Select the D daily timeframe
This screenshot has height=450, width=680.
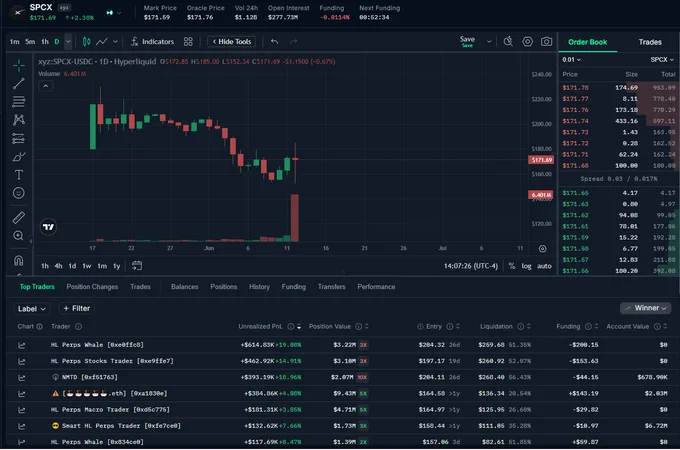[57, 42]
